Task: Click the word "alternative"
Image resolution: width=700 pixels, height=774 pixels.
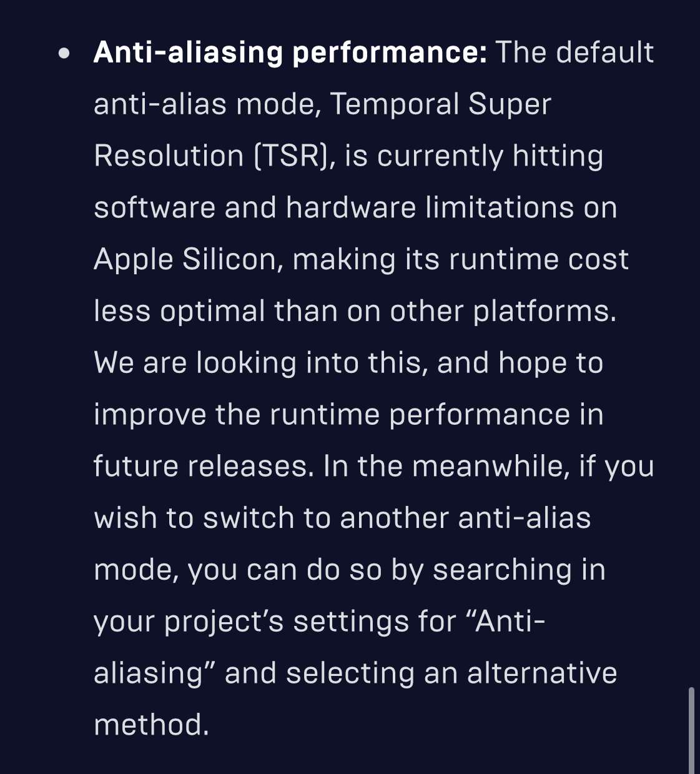Action: point(542,674)
